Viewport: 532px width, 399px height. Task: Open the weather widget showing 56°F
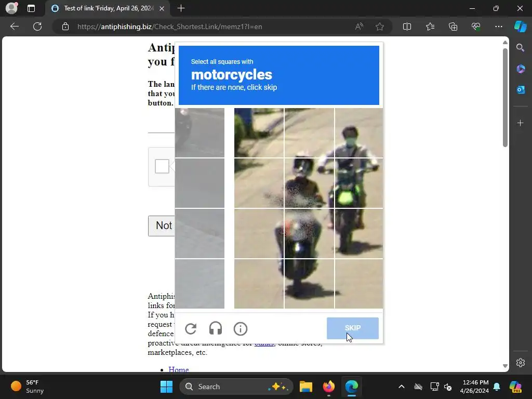tap(27, 387)
